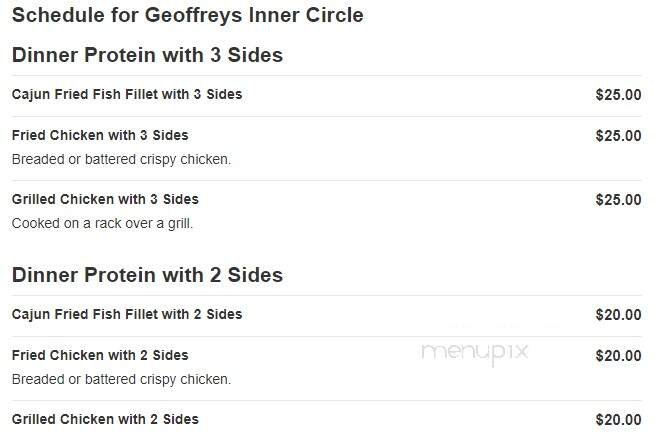The height and width of the screenshot is (434, 654).
Task: Click the divider line below the 2 Sides heading
Action: [327, 296]
